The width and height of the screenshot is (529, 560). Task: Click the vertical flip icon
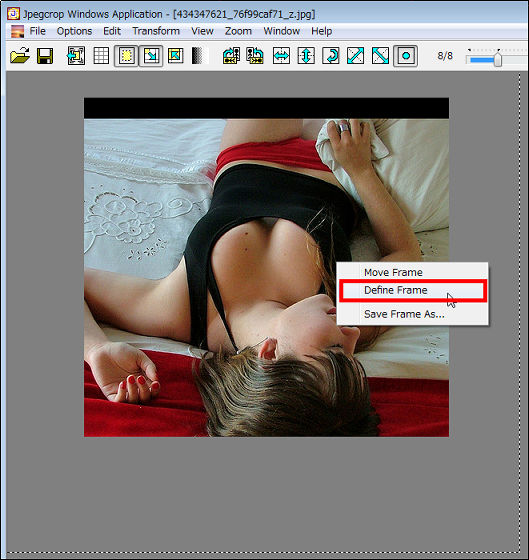(x=306, y=56)
